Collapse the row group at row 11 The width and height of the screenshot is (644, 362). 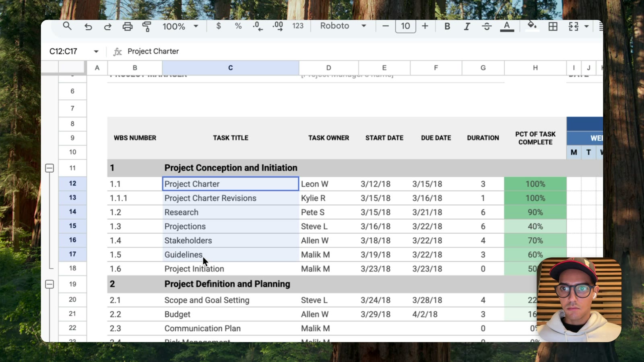point(50,168)
